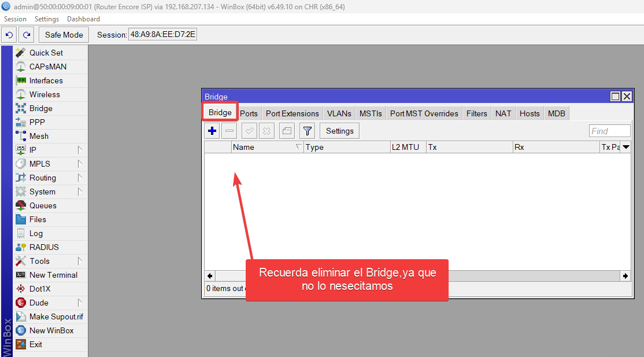The image size is (644, 357).
Task: Open the column chooser dropdown arrow
Action: 626,147
